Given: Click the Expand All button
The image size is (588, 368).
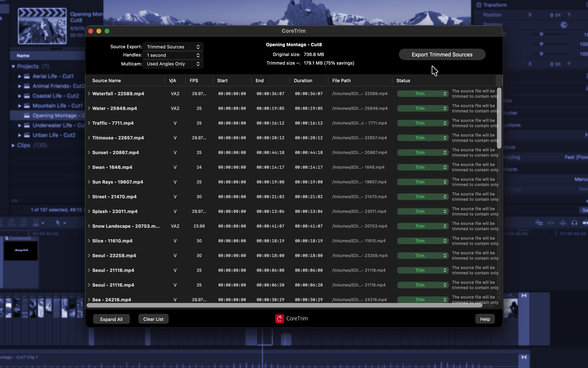Looking at the screenshot, I should tap(111, 319).
